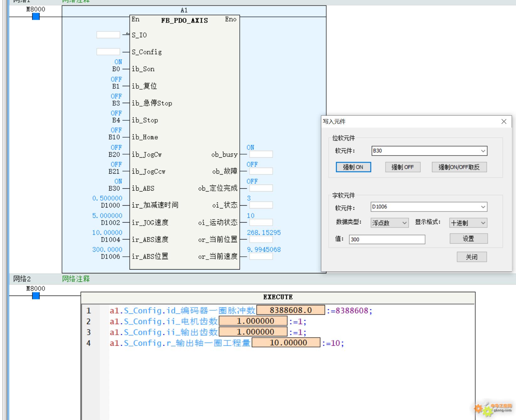Select the B0 operand on ib_Son
Image resolution: width=516 pixels, height=420 pixels.
coord(116,69)
